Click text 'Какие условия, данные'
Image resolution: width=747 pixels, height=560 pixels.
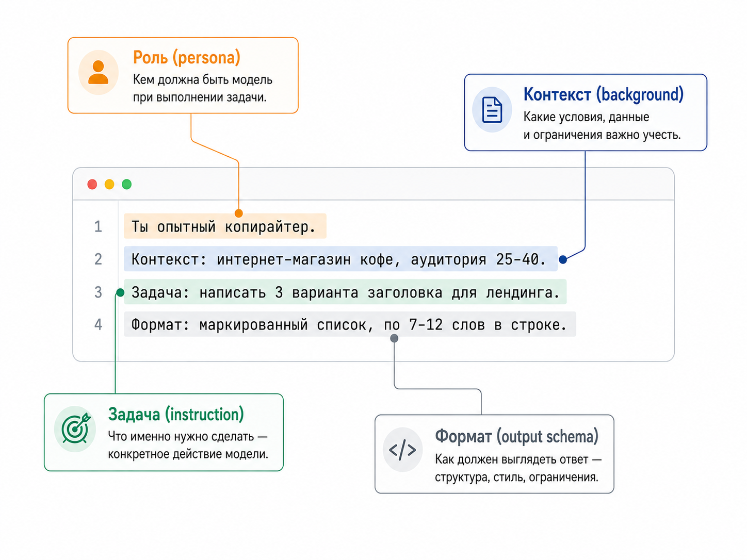586,117
